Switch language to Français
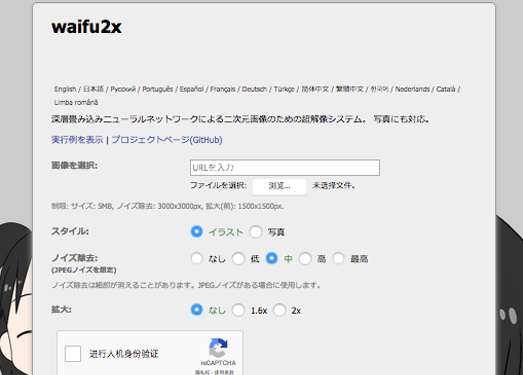Screen dimensions: 523x375 222,89
